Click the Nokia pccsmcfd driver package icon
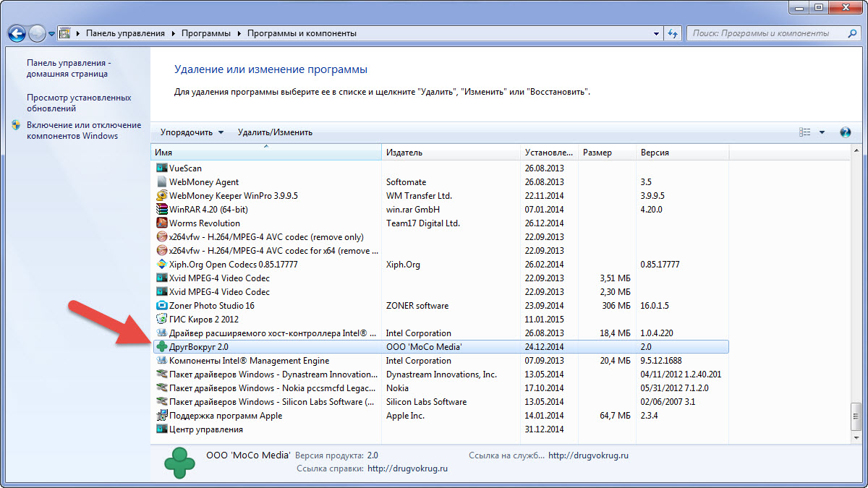Viewport: 868px width, 488px height. (162, 388)
